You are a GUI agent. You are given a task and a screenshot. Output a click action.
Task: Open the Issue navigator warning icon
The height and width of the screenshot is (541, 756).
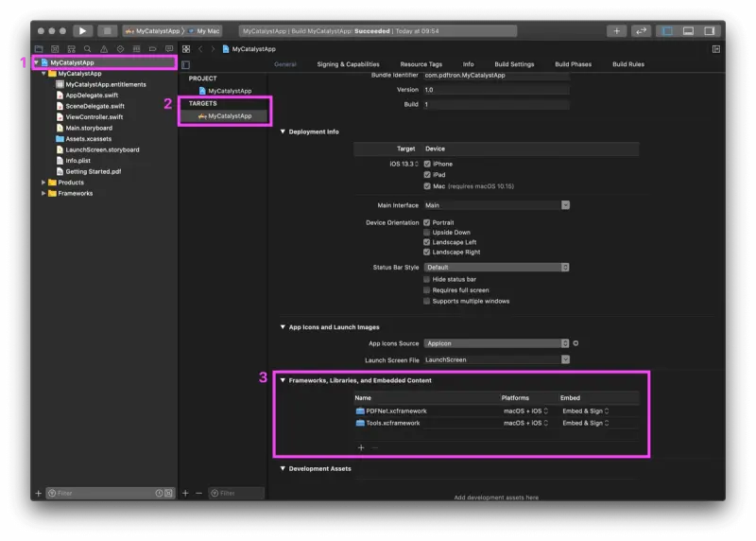(x=104, y=49)
